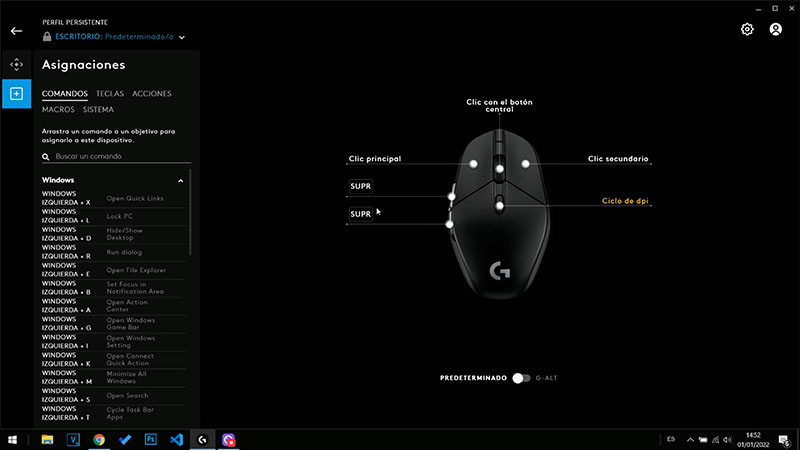Click the DPI button dot on mouse
Viewport: 800px width, 450px height.
(x=499, y=206)
